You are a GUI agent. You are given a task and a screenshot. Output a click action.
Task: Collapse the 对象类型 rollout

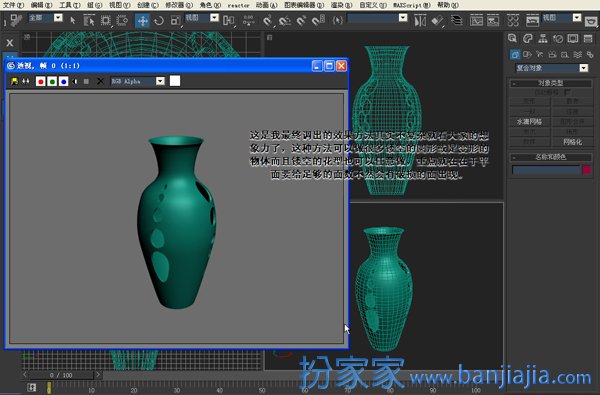tap(551, 83)
